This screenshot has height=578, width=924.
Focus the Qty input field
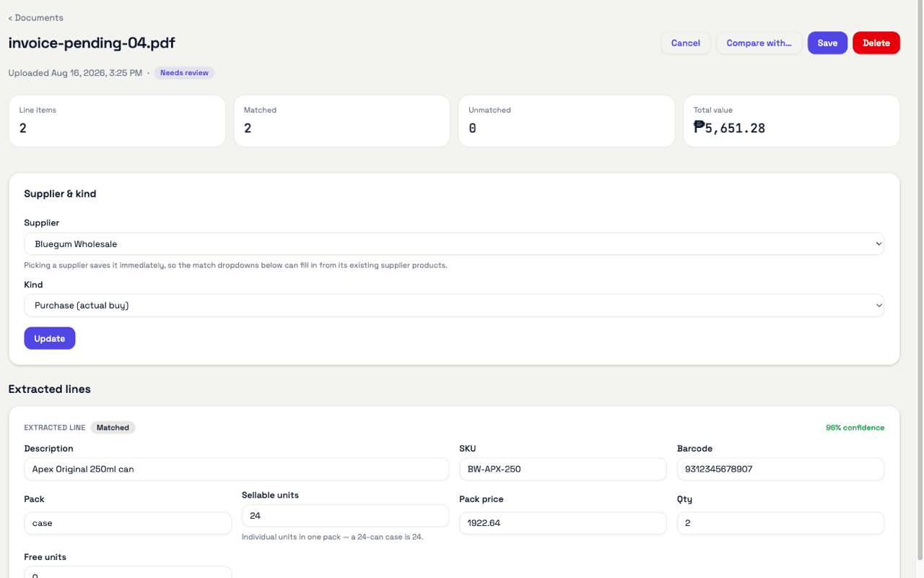(780, 523)
